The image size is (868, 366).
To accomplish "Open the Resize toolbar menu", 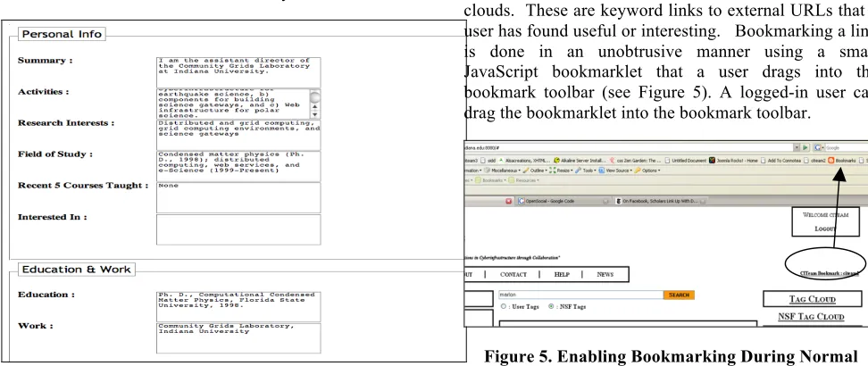I will (x=561, y=171).
